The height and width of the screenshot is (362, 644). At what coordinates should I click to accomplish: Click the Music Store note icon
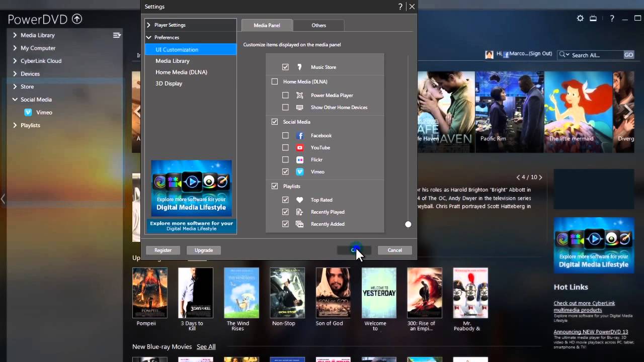tap(300, 67)
